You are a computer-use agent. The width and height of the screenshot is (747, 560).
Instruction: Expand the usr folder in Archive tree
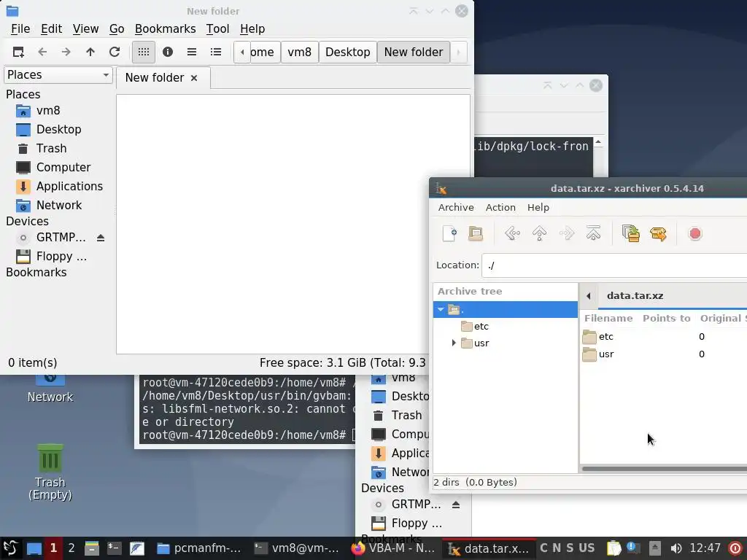454,343
